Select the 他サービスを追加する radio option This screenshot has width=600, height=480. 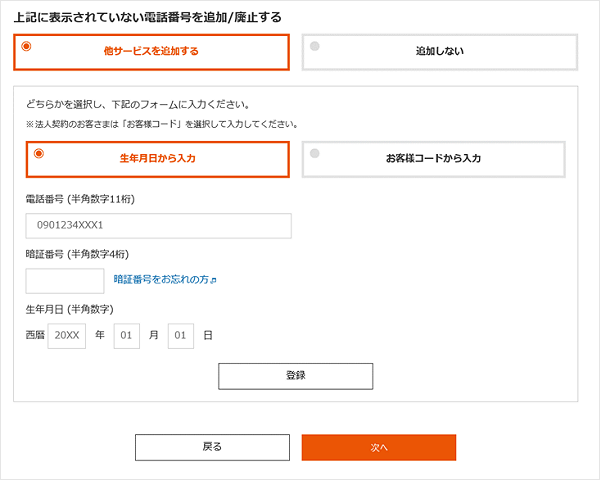(x=151, y=52)
